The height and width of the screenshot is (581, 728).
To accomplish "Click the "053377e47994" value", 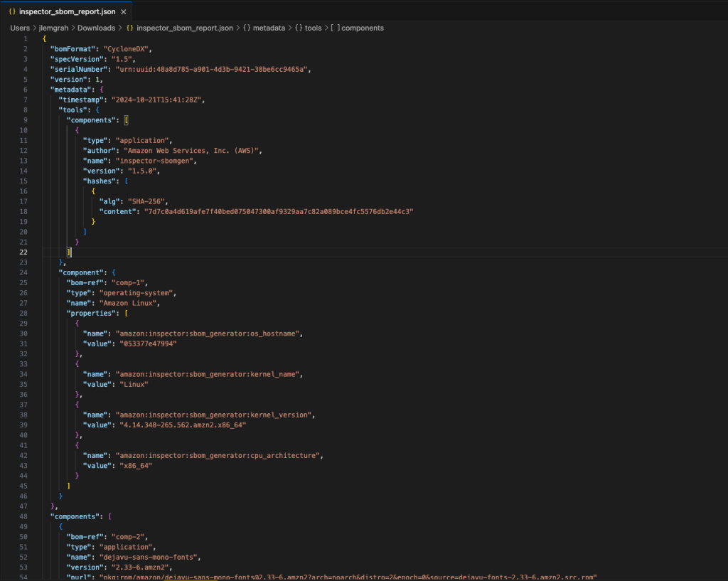I will 148,343.
